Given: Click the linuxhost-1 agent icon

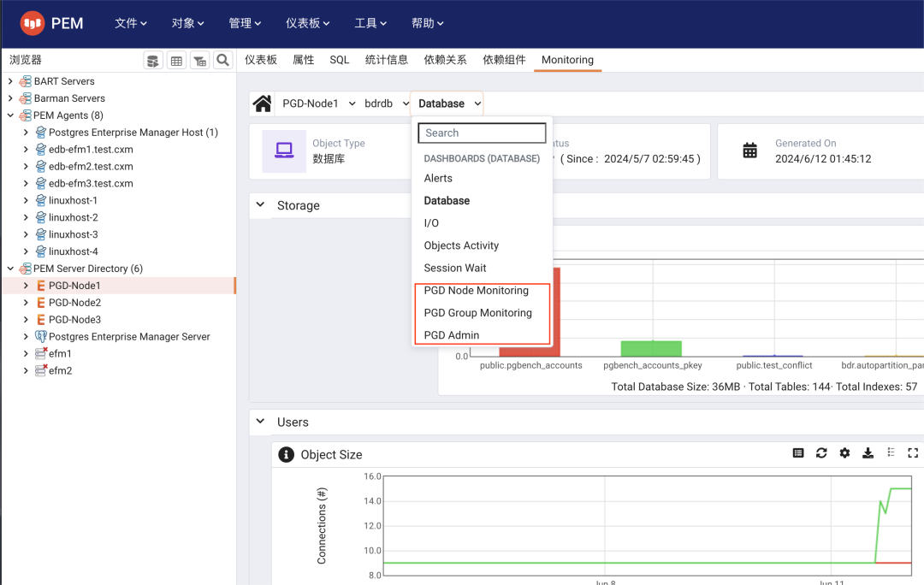Looking at the screenshot, I should [x=41, y=200].
